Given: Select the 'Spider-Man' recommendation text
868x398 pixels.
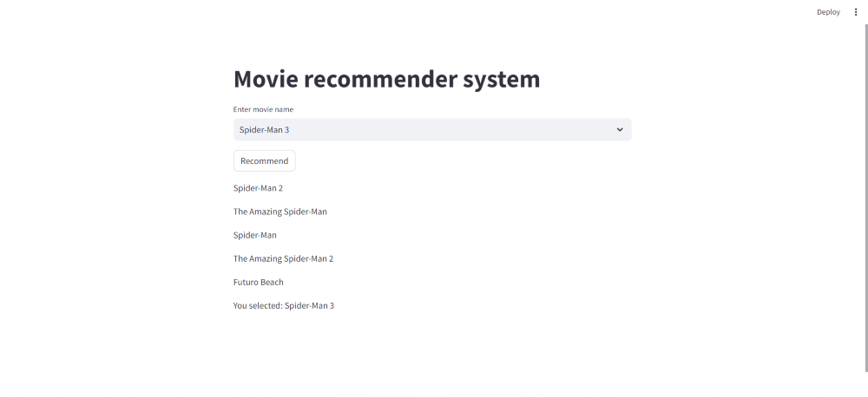Looking at the screenshot, I should pos(254,235).
